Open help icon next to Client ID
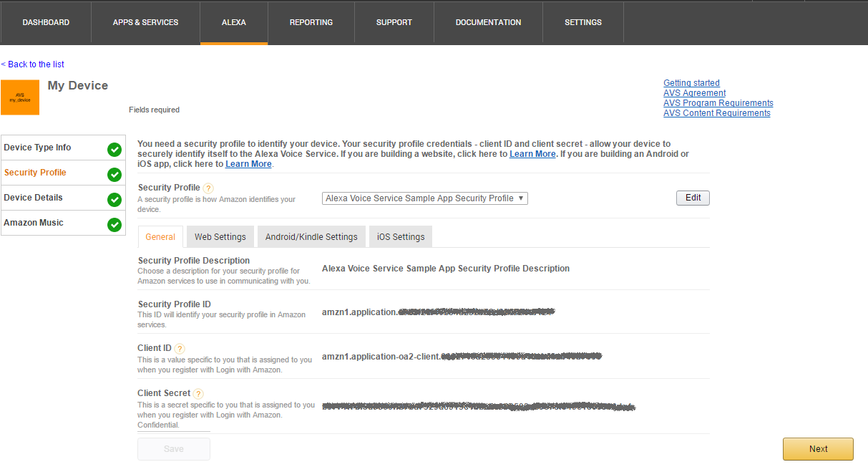 180,349
